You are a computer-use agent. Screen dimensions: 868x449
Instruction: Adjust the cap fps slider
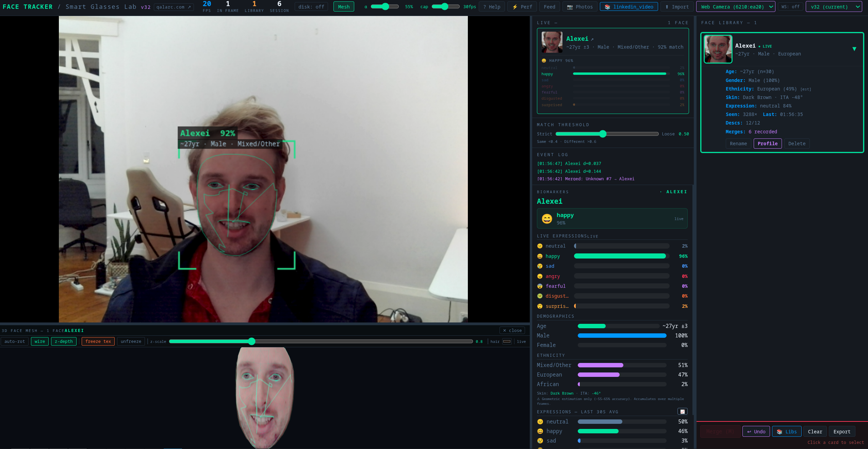[x=445, y=7]
